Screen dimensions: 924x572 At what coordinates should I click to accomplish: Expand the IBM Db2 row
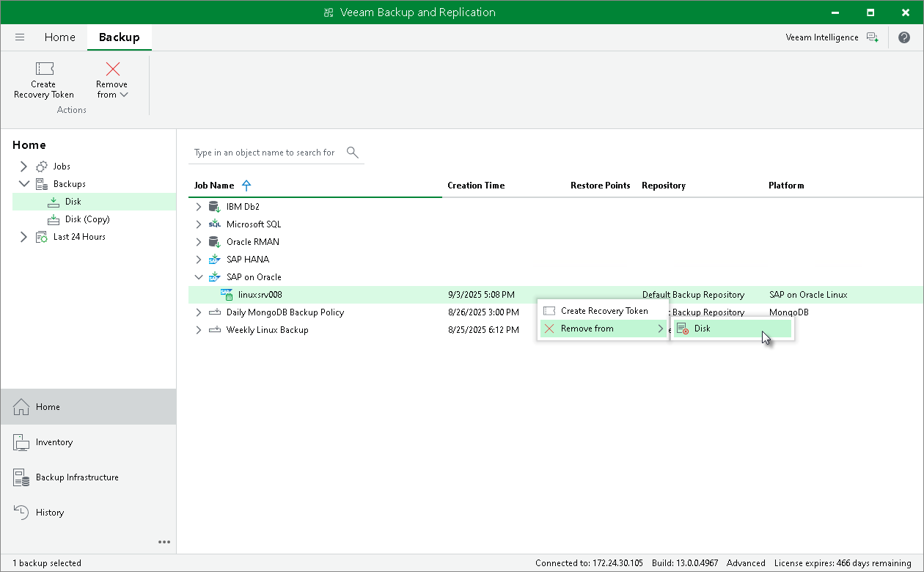point(199,207)
